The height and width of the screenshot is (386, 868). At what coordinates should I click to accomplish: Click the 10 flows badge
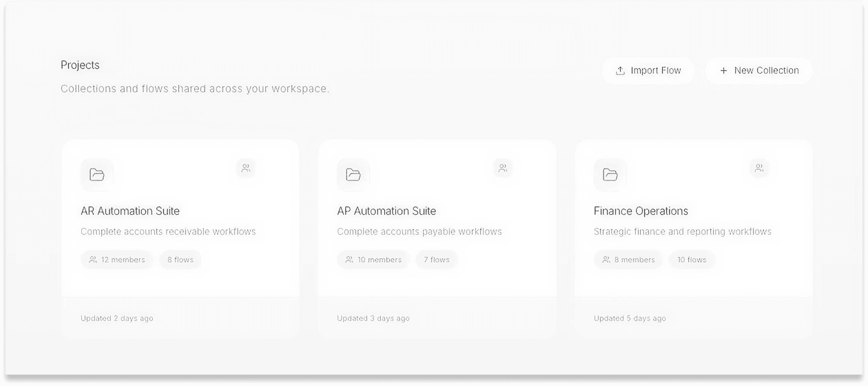pos(692,260)
